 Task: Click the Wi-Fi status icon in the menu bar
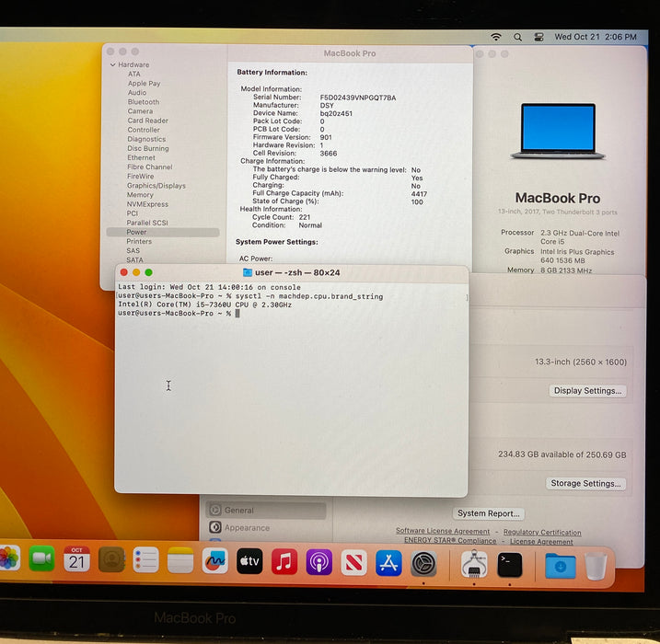point(496,37)
